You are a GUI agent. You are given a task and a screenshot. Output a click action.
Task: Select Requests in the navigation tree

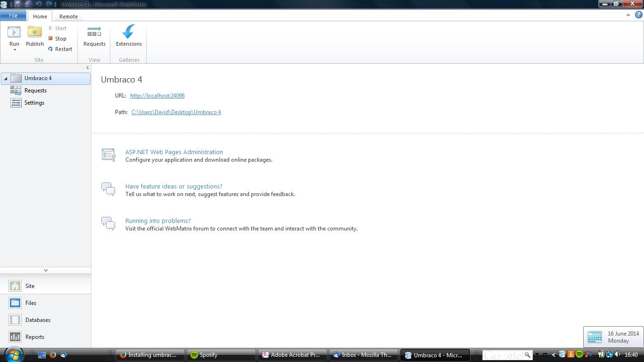tap(35, 90)
